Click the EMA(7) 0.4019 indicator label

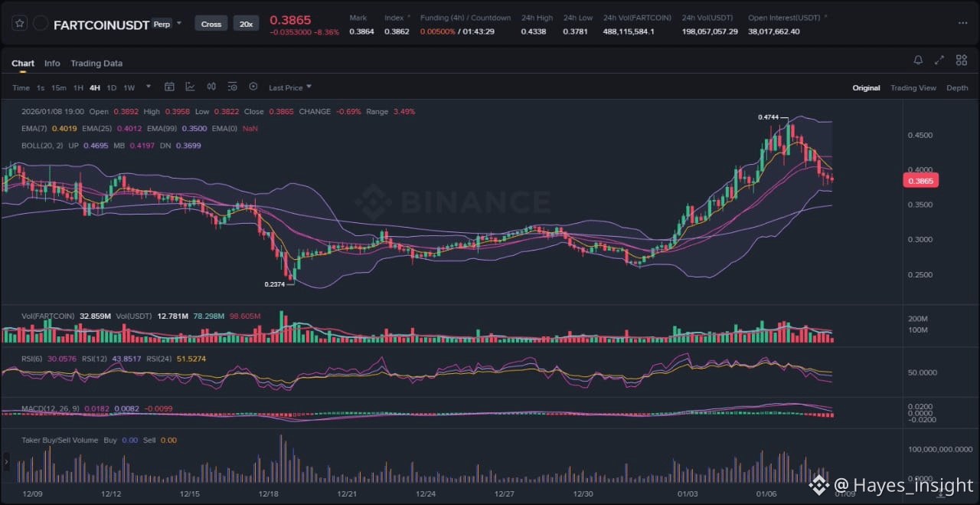49,129
